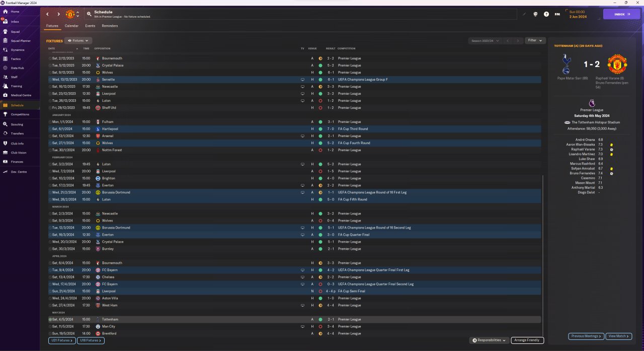Toggle the reminder circle for Crystal Palace 5/12/2023
644x351 pixels.
50,65
